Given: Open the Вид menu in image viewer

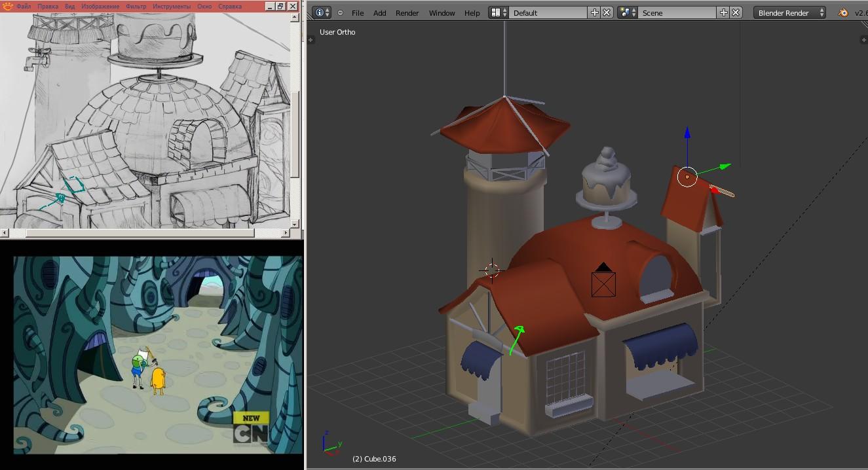Looking at the screenshot, I should 69,6.
